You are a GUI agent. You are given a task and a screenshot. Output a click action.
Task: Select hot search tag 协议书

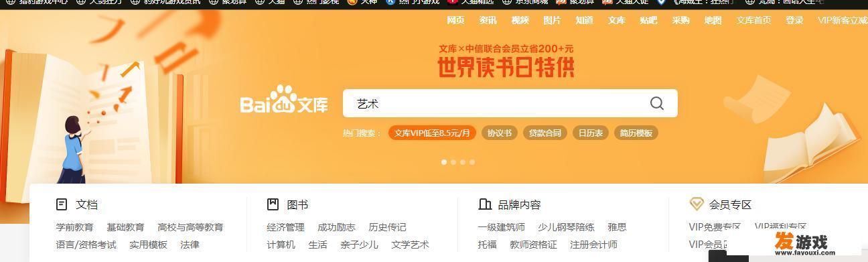pos(499,133)
